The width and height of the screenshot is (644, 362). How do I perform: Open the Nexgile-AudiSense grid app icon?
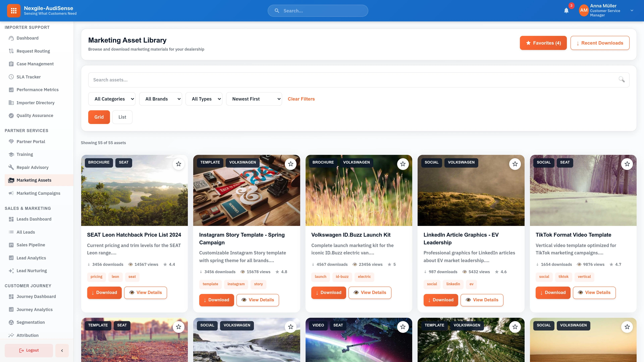point(14,11)
